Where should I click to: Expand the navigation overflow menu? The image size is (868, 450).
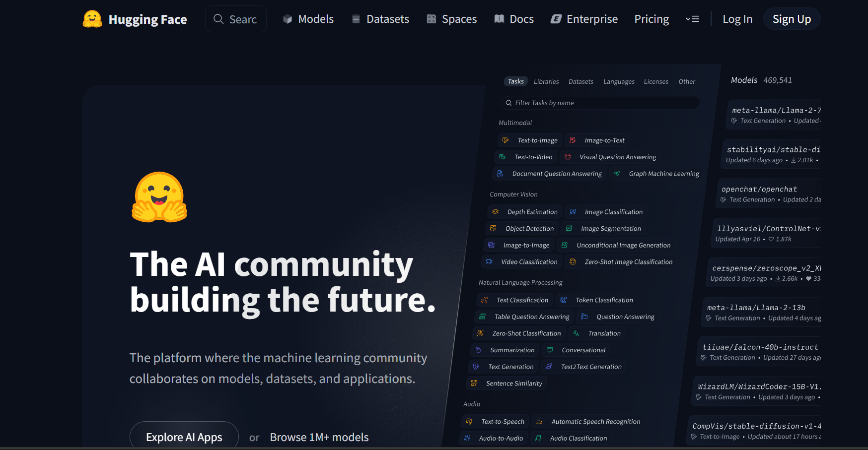692,19
